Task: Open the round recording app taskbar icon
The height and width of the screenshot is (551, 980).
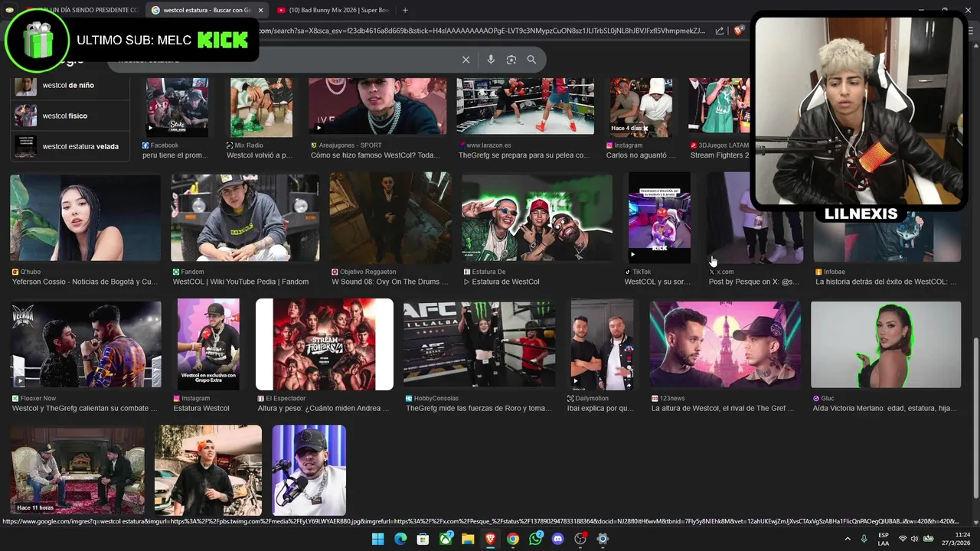Action: [x=580, y=539]
